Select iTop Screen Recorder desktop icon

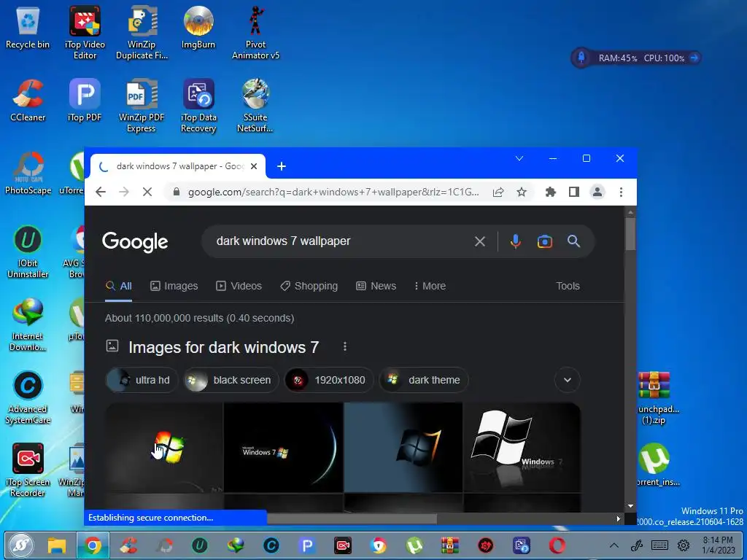(x=28, y=470)
